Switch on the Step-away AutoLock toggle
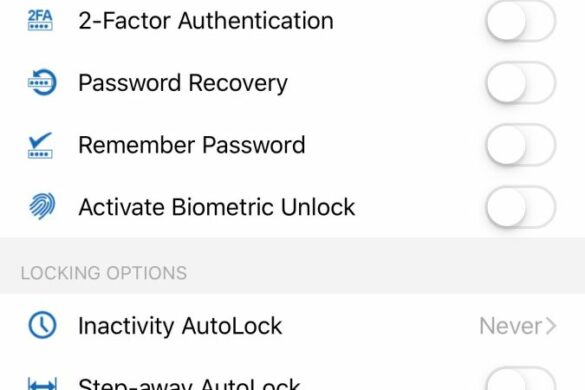Image resolution: width=585 pixels, height=390 pixels. (521, 380)
